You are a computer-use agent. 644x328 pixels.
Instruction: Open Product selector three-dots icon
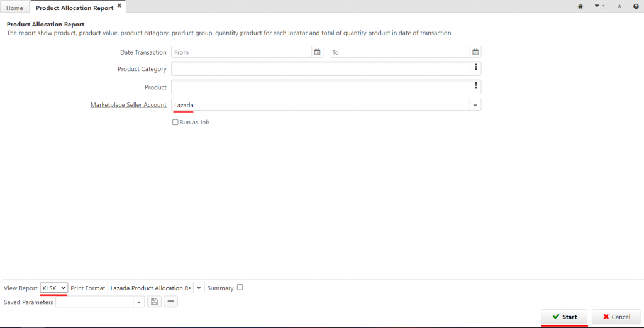[x=475, y=85]
